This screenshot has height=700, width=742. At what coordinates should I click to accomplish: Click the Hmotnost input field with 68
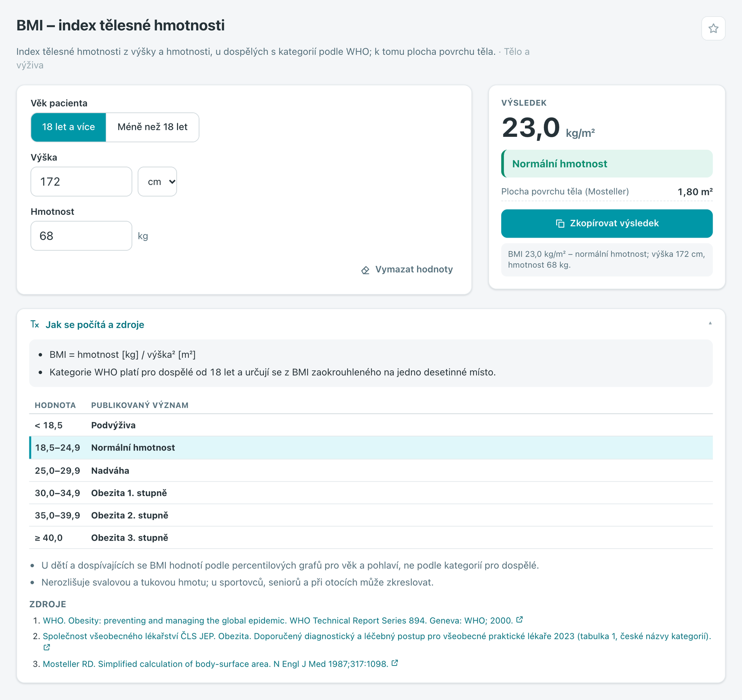81,236
